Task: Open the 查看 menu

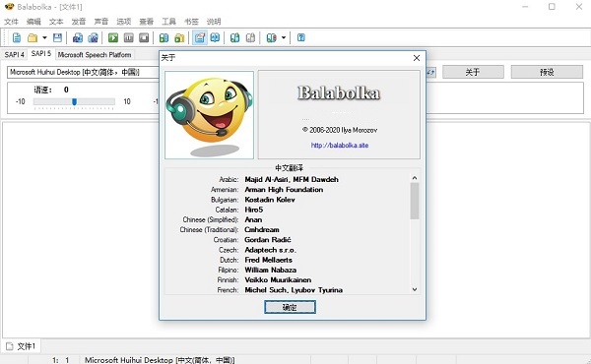Action: click(x=146, y=22)
